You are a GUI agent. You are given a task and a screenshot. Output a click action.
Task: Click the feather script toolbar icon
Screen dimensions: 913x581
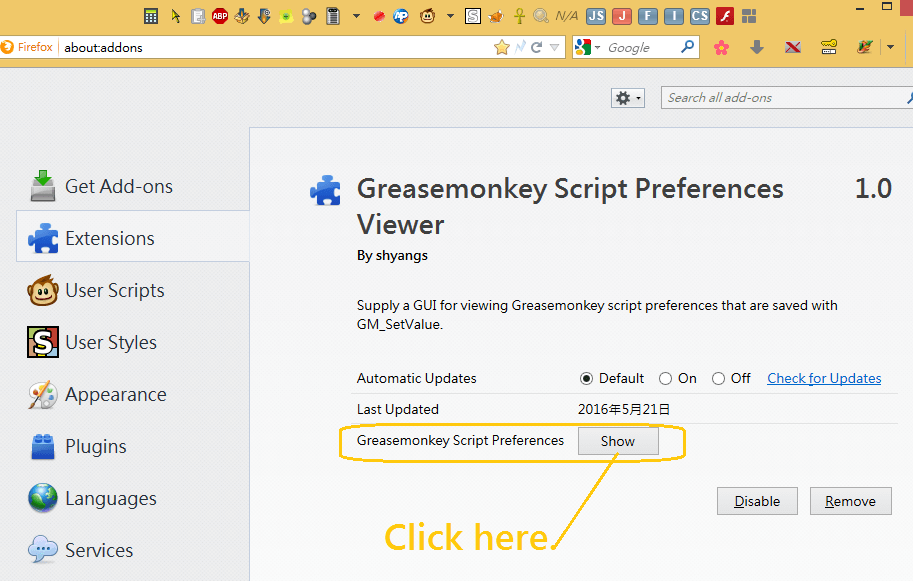865,47
